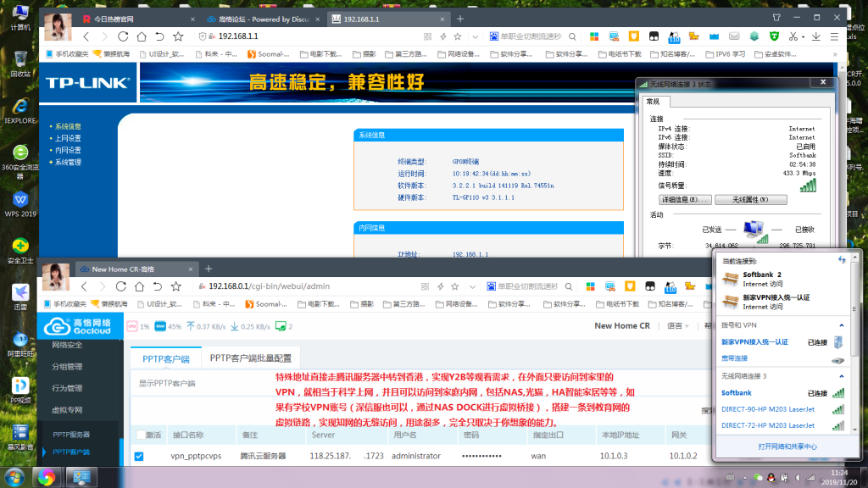Expand the hidden tray icons arrow

744,478
